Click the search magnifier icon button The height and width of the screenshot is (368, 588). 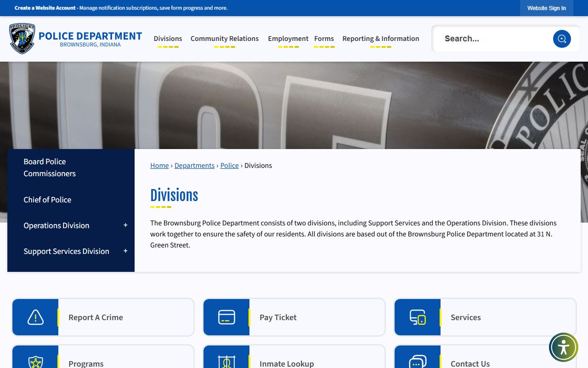[x=562, y=39]
